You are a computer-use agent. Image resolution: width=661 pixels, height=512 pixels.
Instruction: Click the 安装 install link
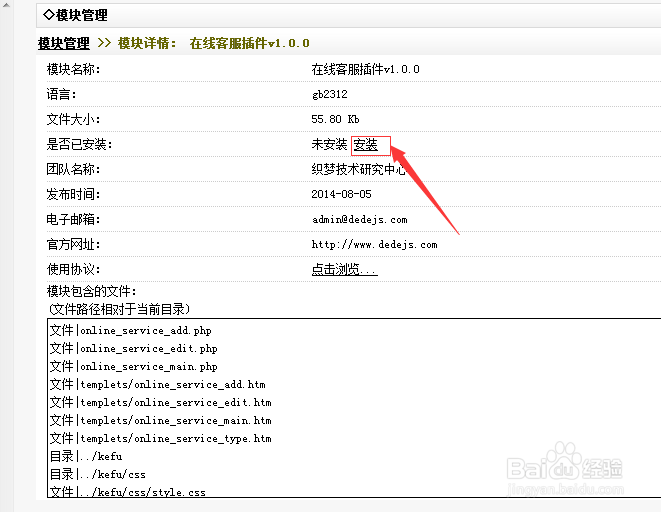(365, 145)
